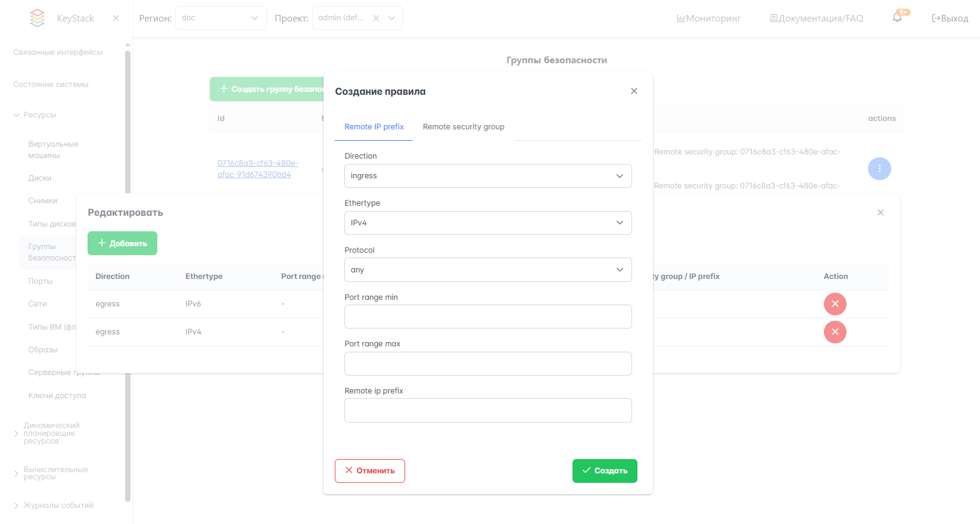Screen dimensions: 980x524
Task: Clear the selected admin project
Action: (x=376, y=18)
